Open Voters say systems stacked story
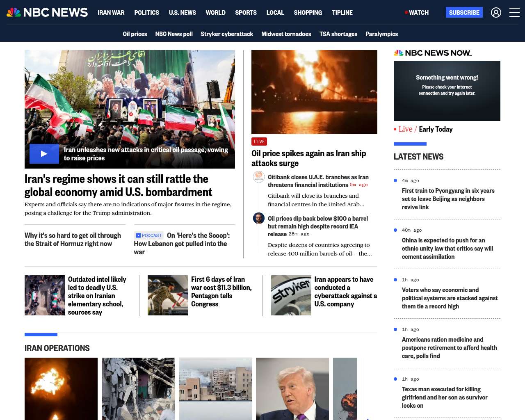The image size is (525, 420). [x=450, y=298]
